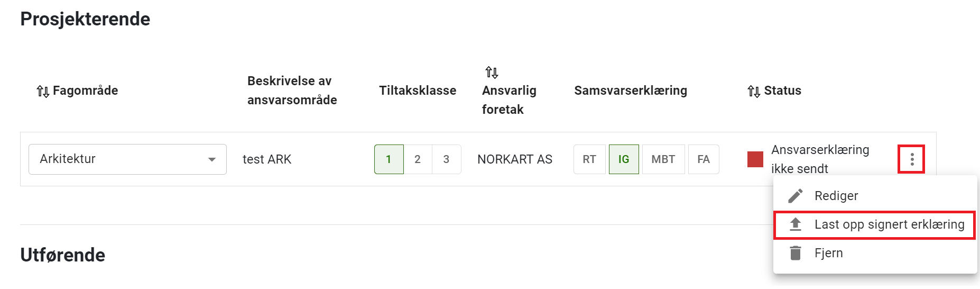Click the trash can icon beside Fjern
The width and height of the screenshot is (980, 289).
[x=796, y=253]
